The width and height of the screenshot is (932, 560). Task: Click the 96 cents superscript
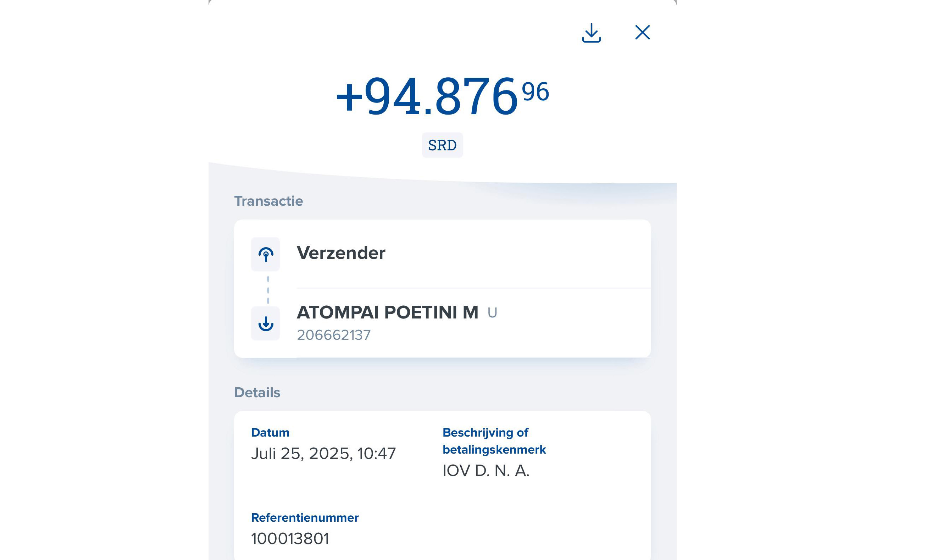535,92
